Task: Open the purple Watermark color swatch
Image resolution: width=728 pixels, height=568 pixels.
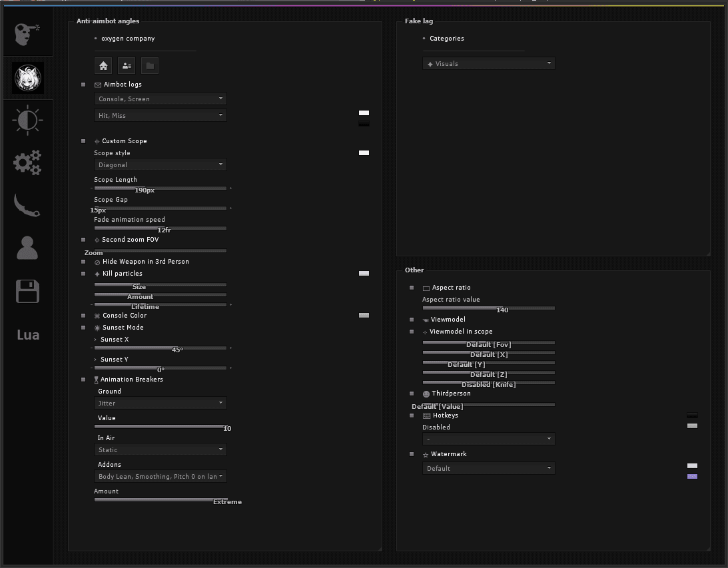Action: click(692, 476)
